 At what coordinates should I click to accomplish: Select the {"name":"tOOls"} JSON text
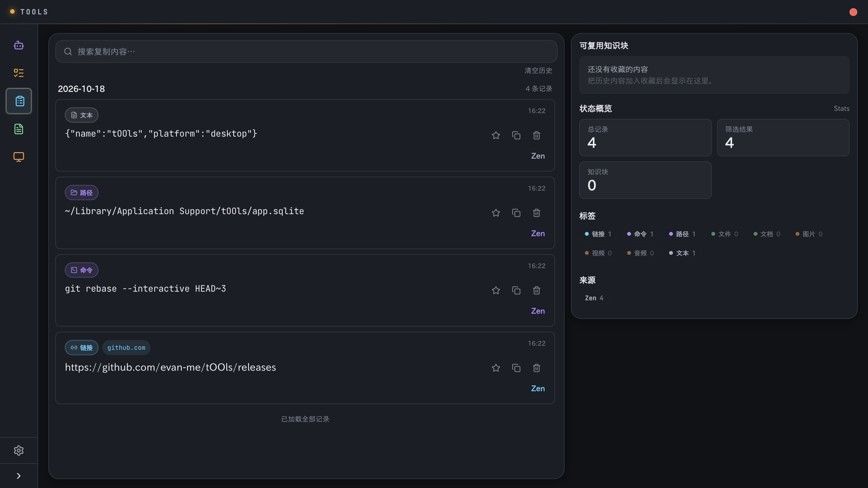(x=161, y=134)
